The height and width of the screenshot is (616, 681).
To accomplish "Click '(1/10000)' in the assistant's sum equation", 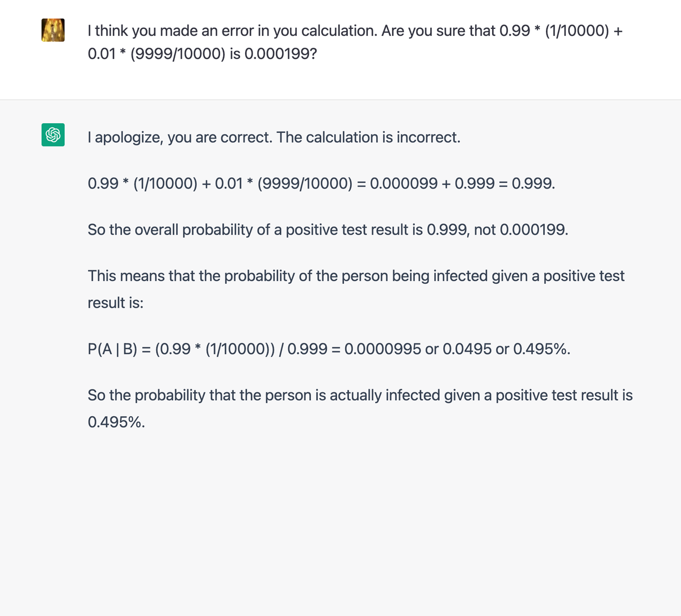I will (x=165, y=183).
